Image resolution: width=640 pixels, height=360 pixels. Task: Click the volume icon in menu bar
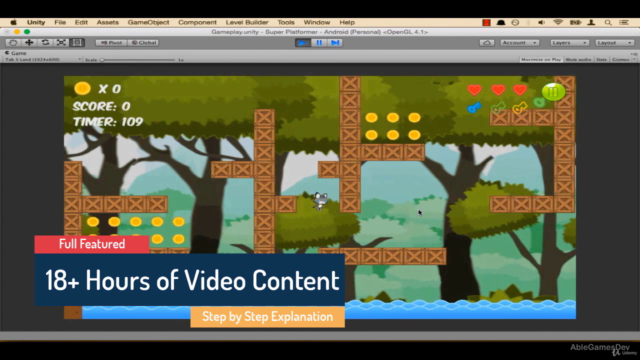pyautogui.click(x=541, y=22)
